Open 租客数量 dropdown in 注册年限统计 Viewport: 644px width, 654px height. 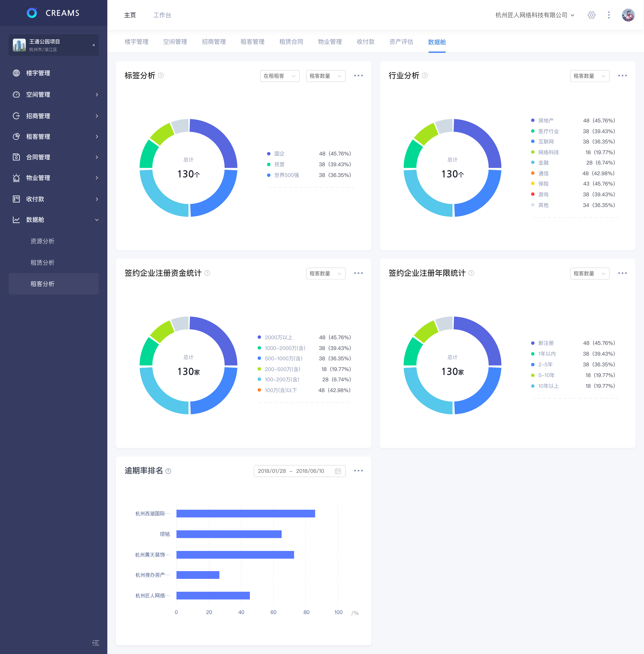[589, 273]
